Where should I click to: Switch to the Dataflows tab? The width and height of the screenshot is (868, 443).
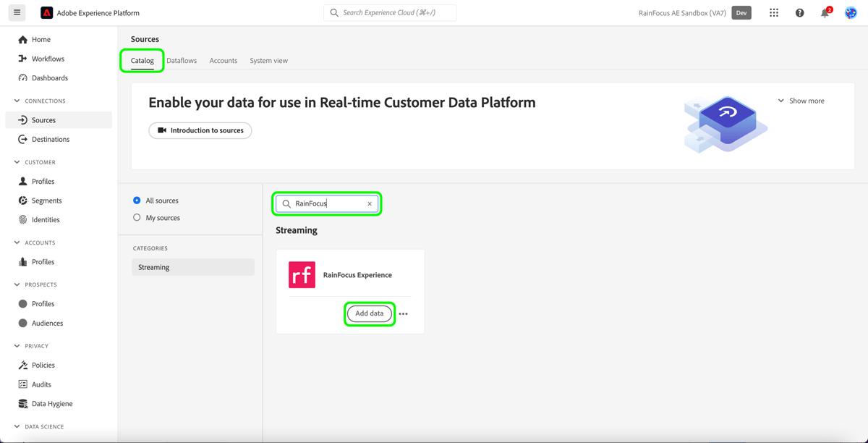182,61
